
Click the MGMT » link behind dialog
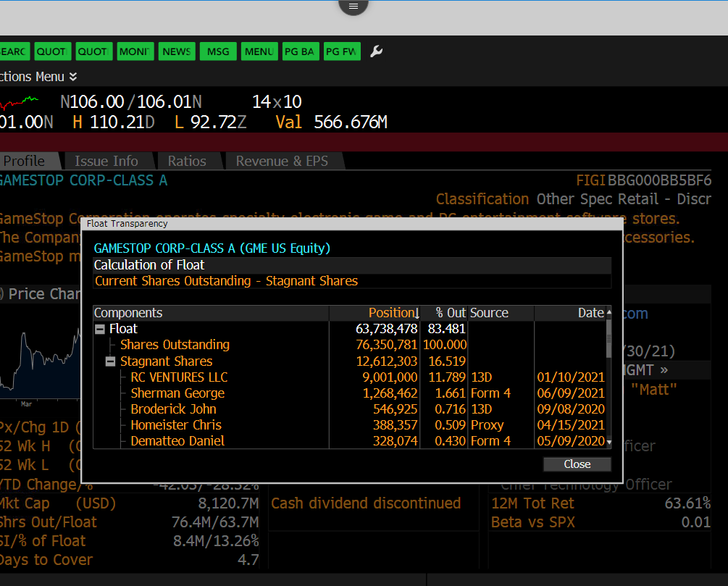[645, 371]
